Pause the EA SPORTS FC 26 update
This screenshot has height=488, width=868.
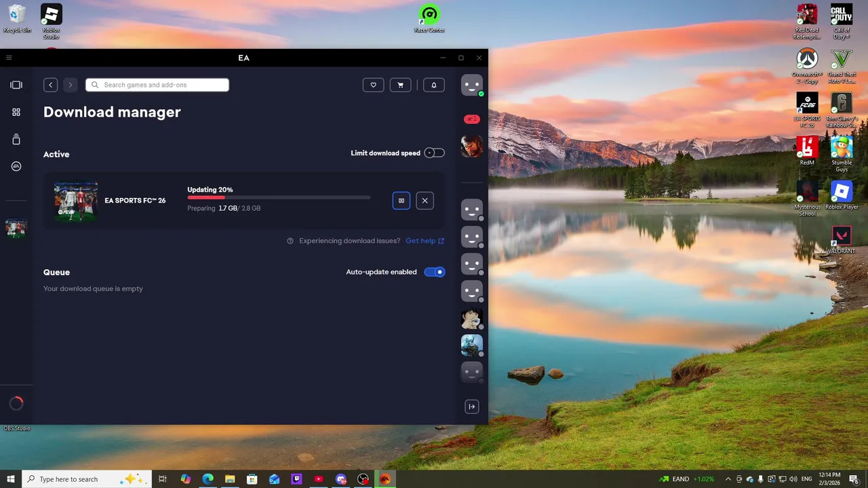401,201
